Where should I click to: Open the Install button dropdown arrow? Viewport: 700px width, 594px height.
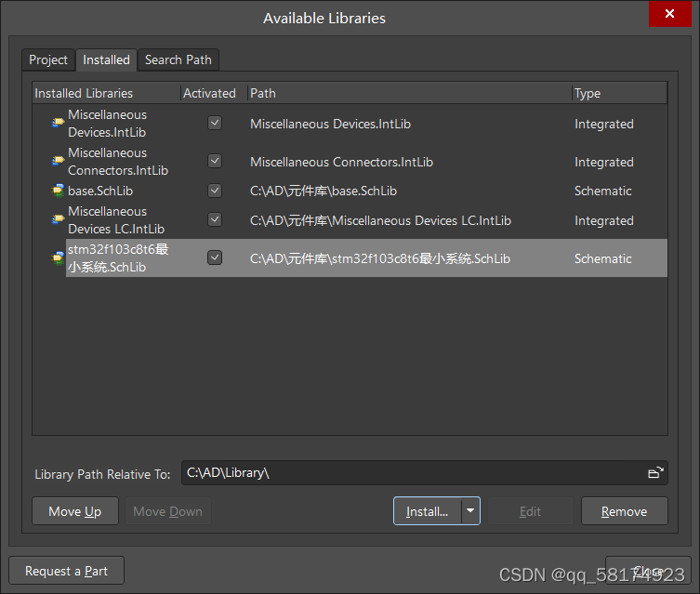pos(470,511)
